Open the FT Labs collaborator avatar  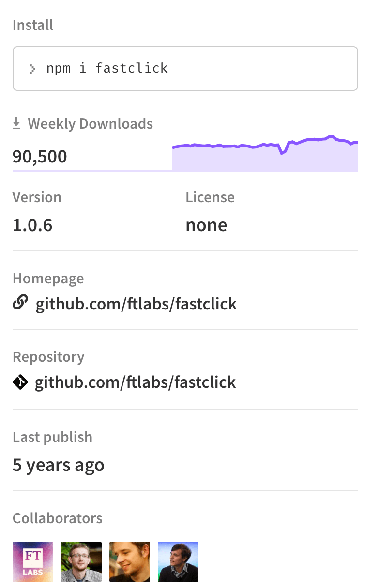coord(32,561)
